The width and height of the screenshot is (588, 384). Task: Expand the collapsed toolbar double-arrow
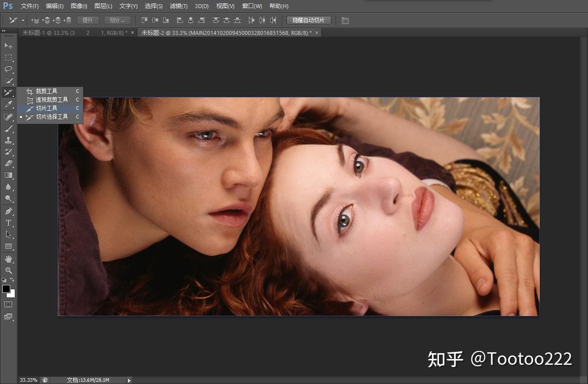pyautogui.click(x=4, y=31)
